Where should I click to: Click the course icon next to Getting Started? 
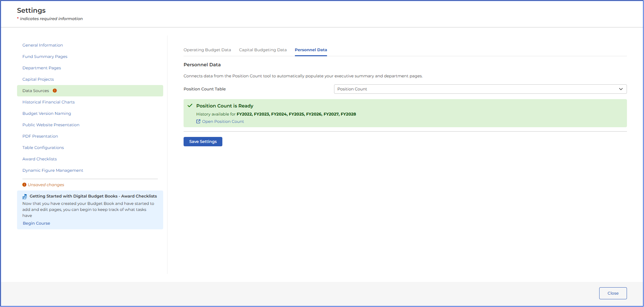[25, 197]
